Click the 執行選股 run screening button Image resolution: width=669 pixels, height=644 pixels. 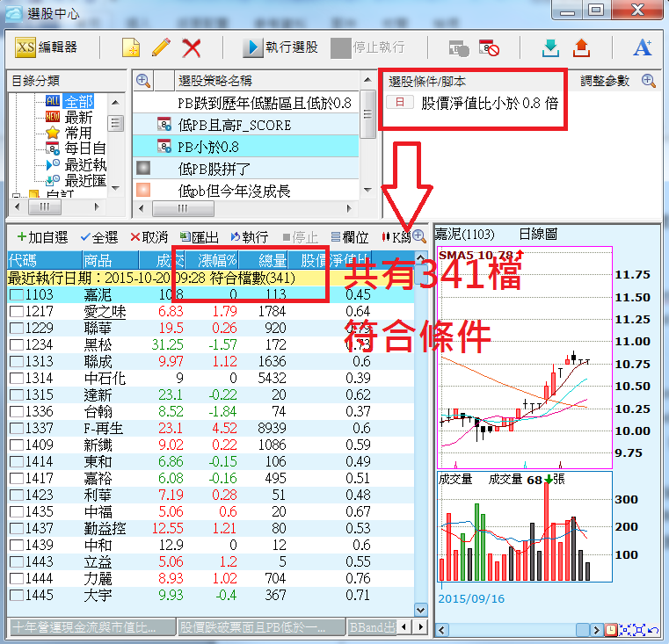(280, 47)
